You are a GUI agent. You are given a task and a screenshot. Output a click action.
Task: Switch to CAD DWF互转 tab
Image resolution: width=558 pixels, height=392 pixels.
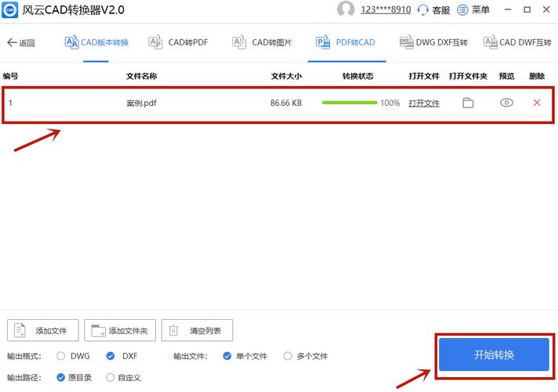[x=517, y=42]
